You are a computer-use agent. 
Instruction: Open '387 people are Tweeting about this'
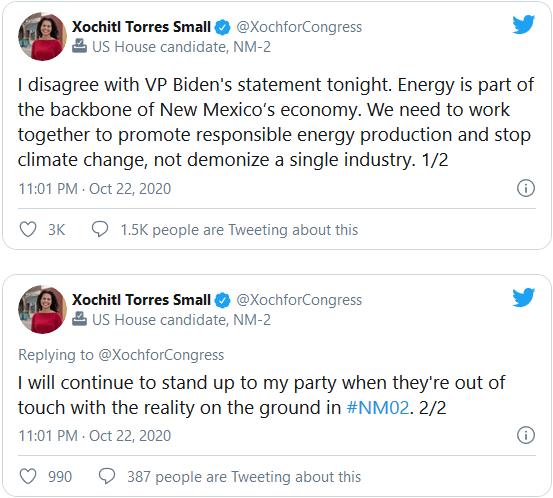pos(244,477)
